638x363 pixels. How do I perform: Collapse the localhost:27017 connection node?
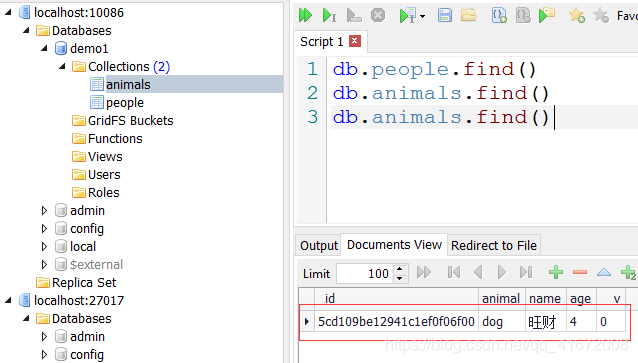click(8, 300)
